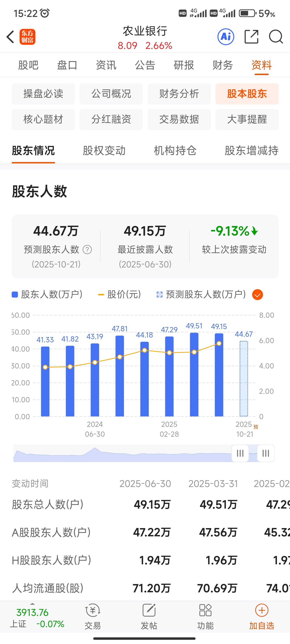Toggle the 预测股东人数(万户) legend item
290x644 pixels.
tap(201, 294)
